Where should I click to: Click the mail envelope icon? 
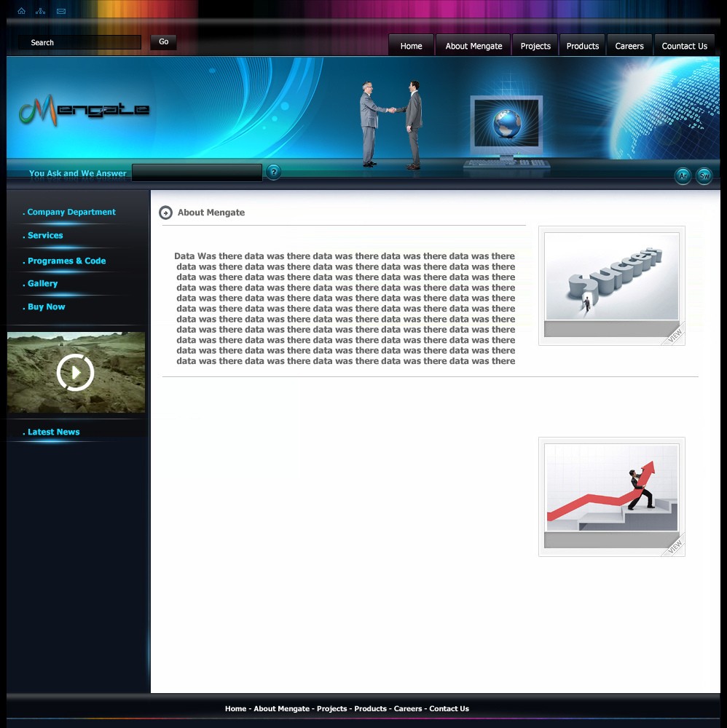click(61, 11)
